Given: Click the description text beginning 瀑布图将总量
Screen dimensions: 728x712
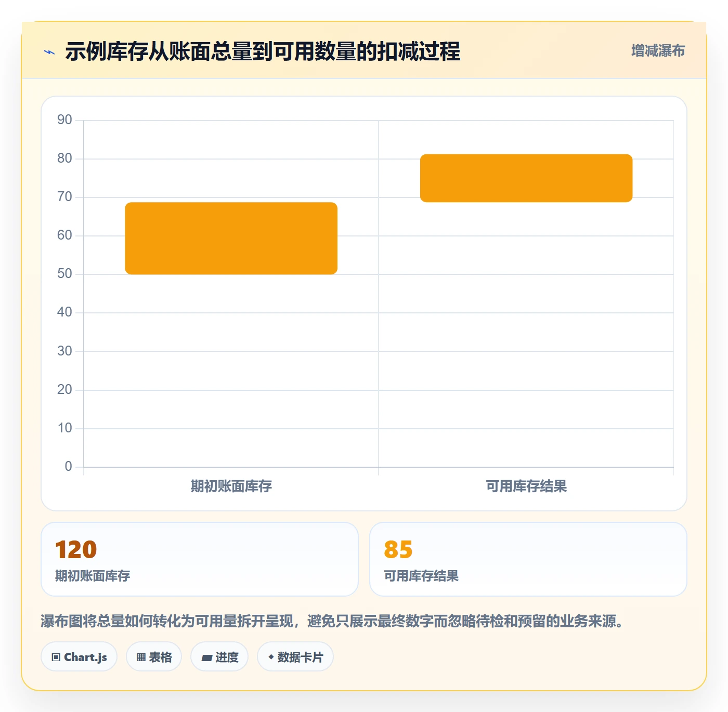Looking at the screenshot, I should click(x=333, y=621).
